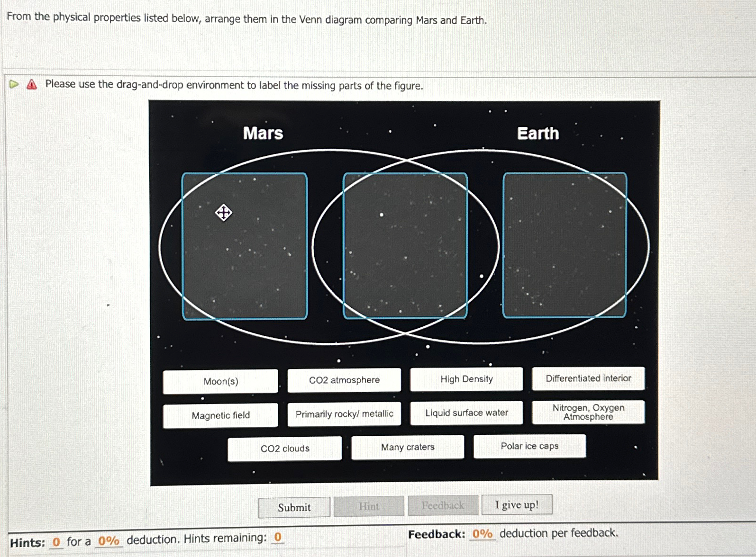Viewport: 756px width, 557px height.
Task: Select the High Density tile
Action: [466, 379]
